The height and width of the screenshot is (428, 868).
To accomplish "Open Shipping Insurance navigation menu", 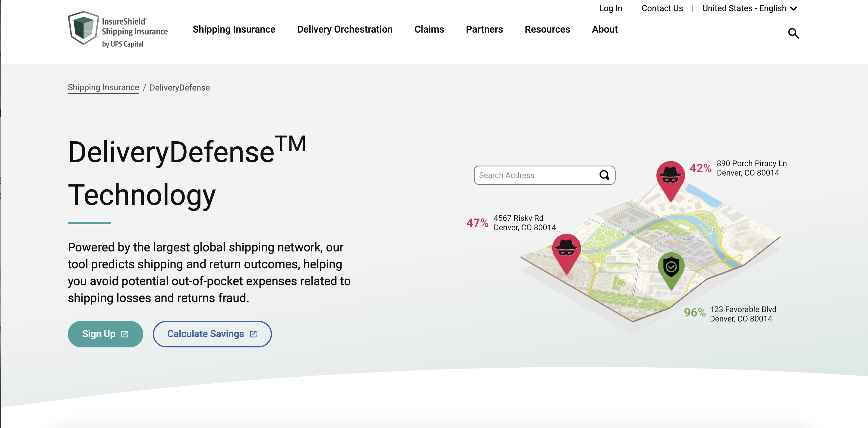I will 234,29.
